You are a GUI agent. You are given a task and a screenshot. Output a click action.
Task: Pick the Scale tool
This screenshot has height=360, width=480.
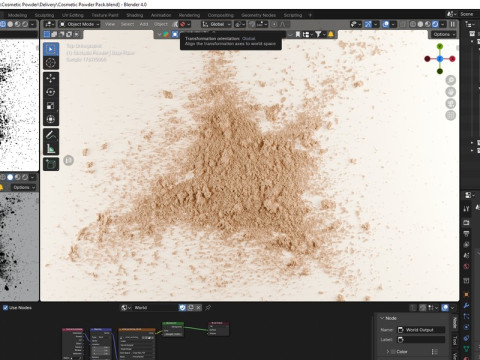coord(51,106)
